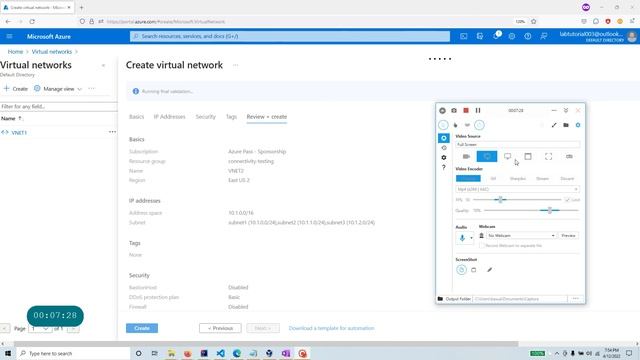The height and width of the screenshot is (360, 640).
Task: Collapse the recorder panel chevrons
Action: [566, 111]
